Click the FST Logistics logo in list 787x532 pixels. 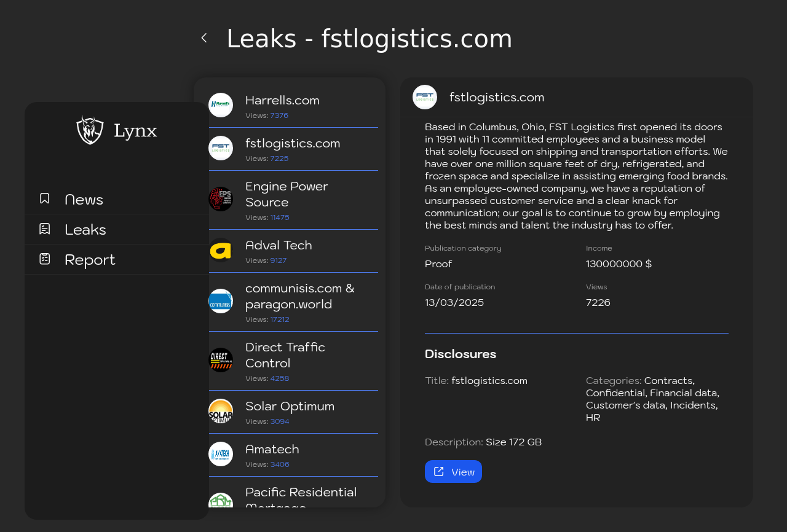221,148
